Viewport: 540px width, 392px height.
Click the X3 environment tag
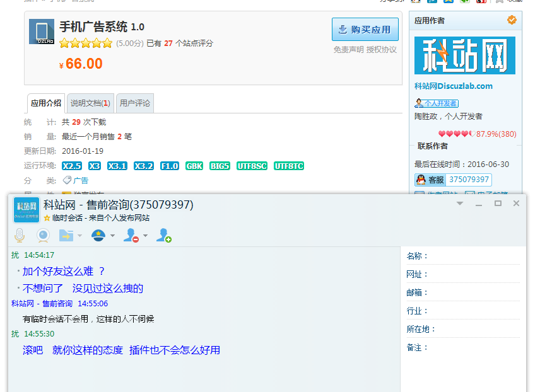pyautogui.click(x=95, y=166)
